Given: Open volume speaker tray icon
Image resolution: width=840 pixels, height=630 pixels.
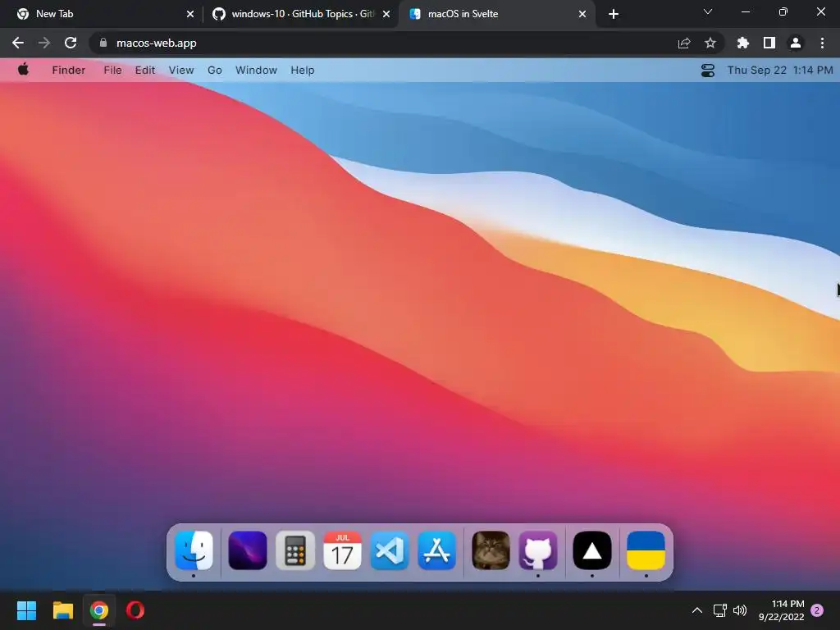Looking at the screenshot, I should point(740,610).
